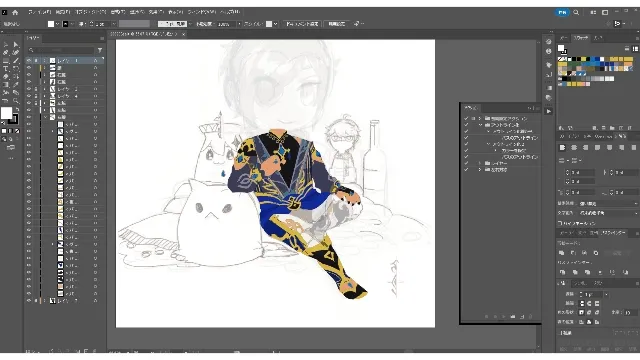The width and height of the screenshot is (640, 360).
Task: Open the stroke weight dropdown in the control bar
Action: tap(113, 24)
